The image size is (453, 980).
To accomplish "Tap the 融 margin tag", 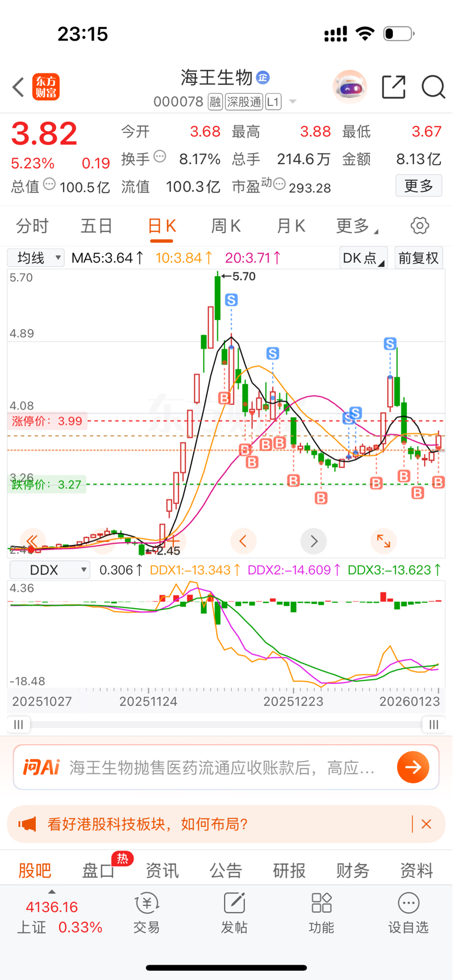I will pos(215,102).
